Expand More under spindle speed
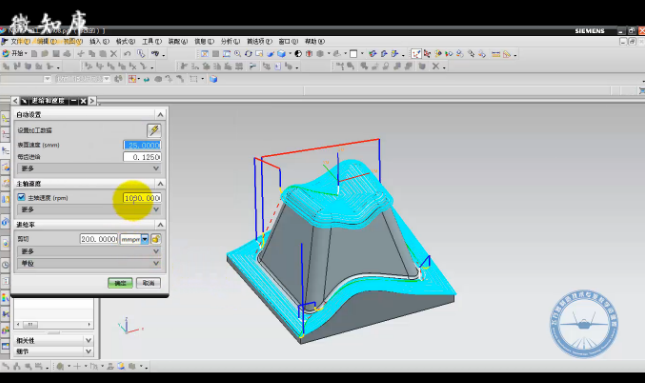The width and height of the screenshot is (645, 383). coord(89,209)
